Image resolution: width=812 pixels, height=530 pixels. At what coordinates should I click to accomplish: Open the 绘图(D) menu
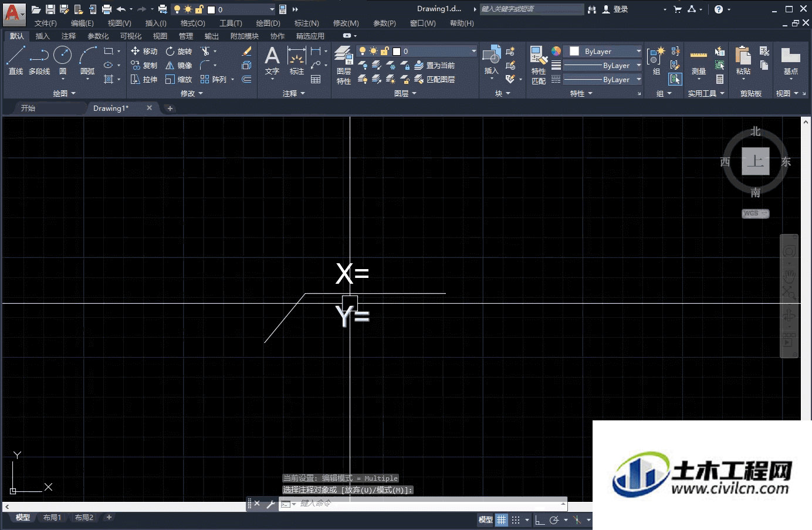click(268, 23)
